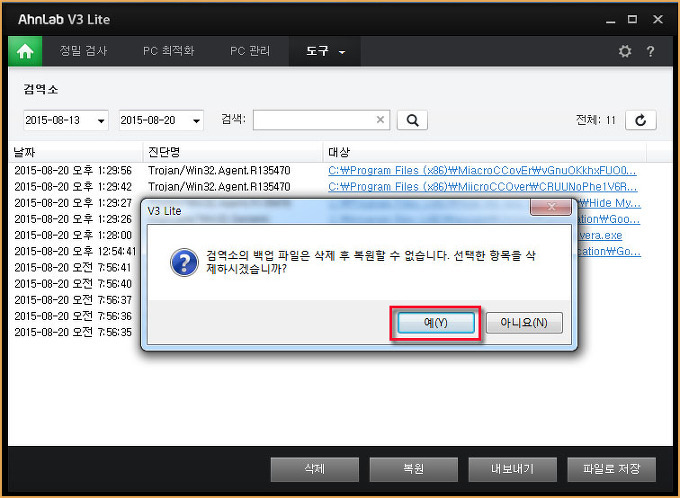Confirm deletion with 예(Y)
680x498 pixels.
coord(436,323)
